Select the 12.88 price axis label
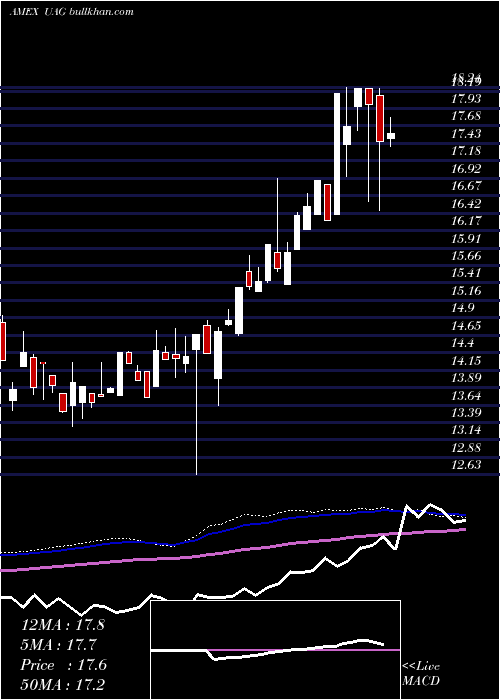The height and width of the screenshot is (700, 500). coord(466,448)
